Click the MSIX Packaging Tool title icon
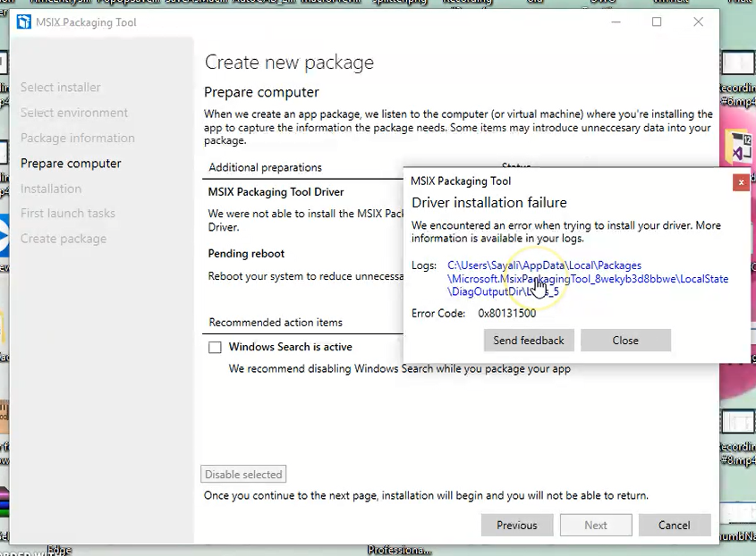The width and height of the screenshot is (756, 556). pos(23,22)
